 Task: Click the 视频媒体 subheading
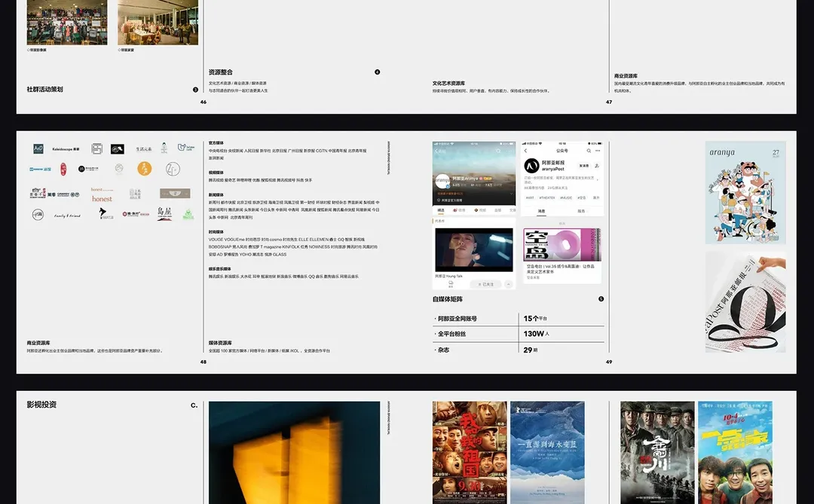(216, 173)
